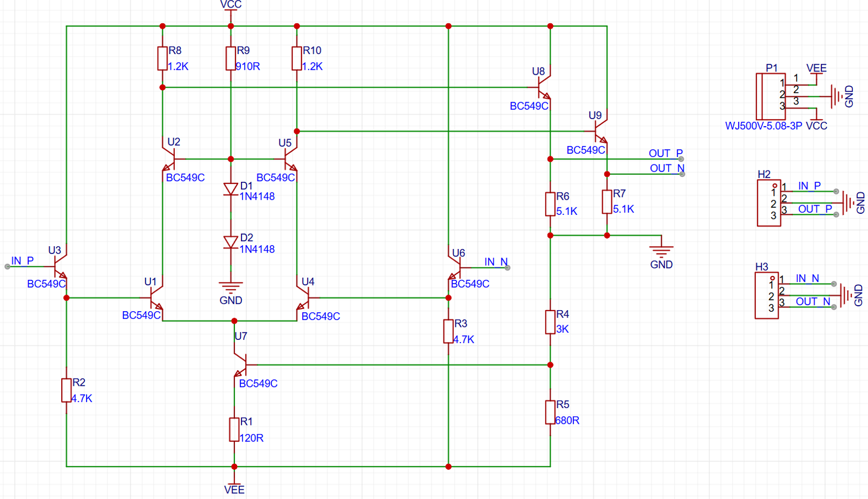Select header H3 body

pyautogui.click(x=766, y=296)
